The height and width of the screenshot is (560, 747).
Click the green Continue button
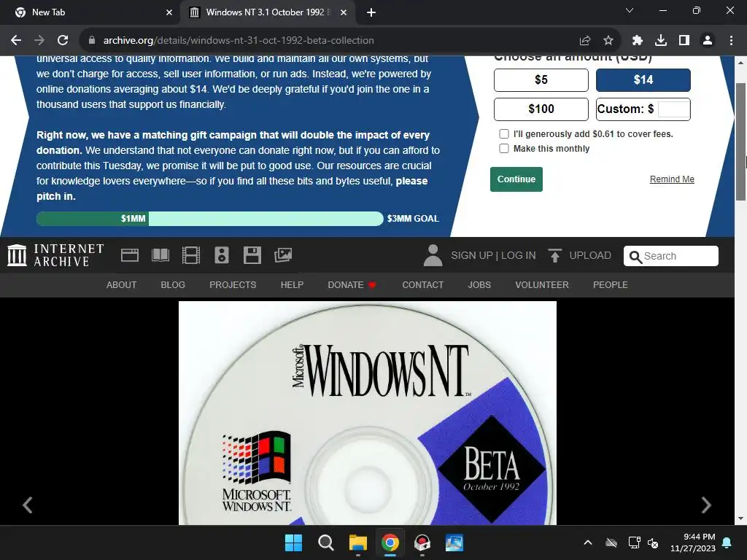[x=516, y=179]
